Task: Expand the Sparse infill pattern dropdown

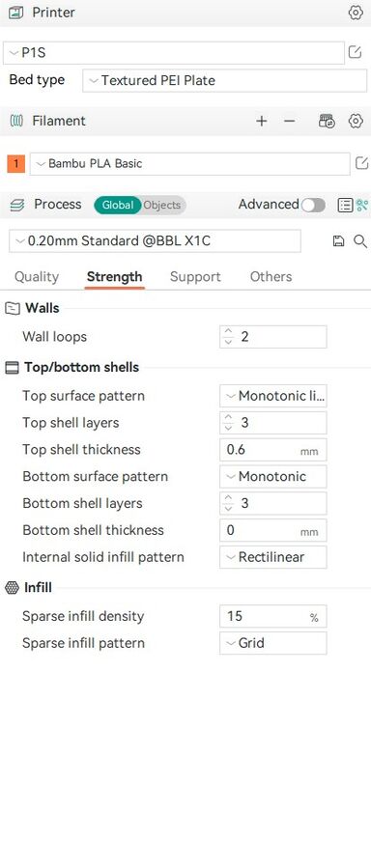Action: point(273,643)
